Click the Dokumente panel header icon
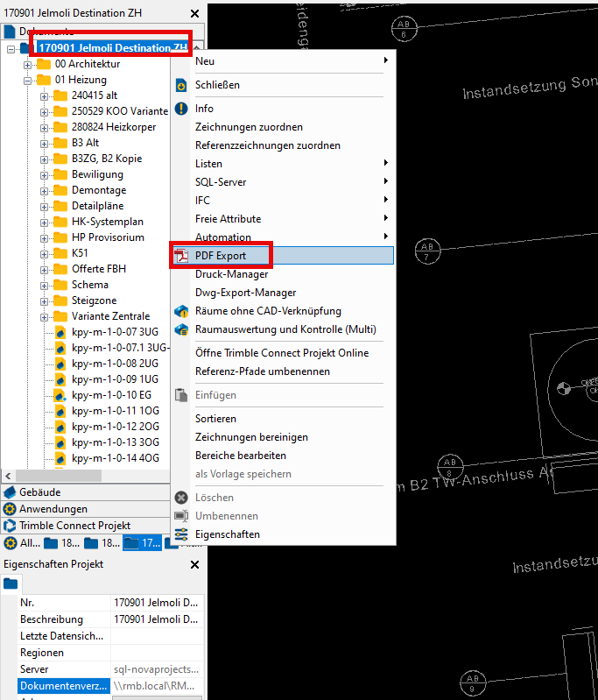Screen dimensions: 598x700 tap(10, 32)
